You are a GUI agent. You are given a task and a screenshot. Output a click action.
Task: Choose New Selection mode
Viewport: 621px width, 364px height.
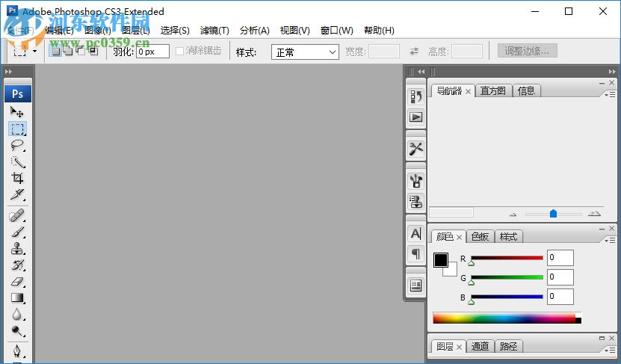pos(56,51)
